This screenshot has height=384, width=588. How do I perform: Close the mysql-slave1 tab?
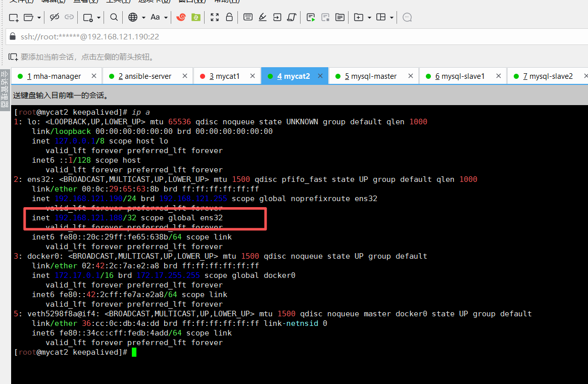click(499, 76)
